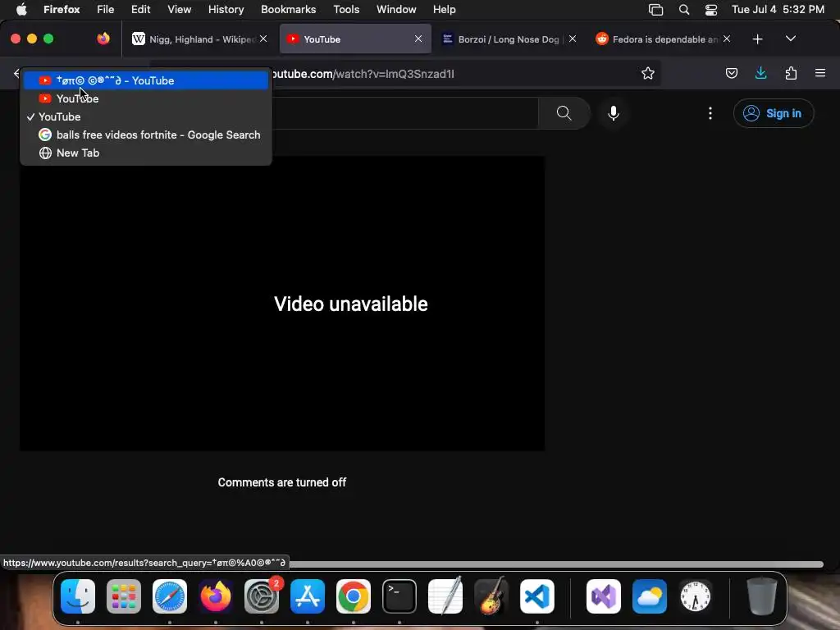
Task: Go back to balls free videos fortnite search
Action: (146, 135)
